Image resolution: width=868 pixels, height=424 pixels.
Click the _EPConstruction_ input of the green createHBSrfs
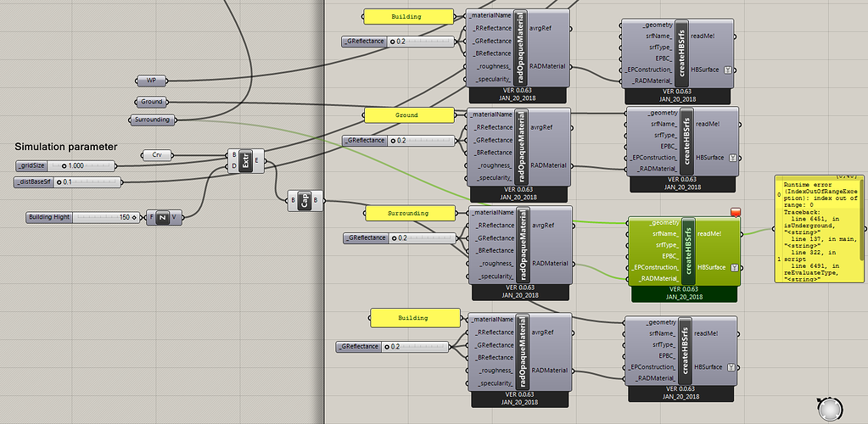coord(655,267)
